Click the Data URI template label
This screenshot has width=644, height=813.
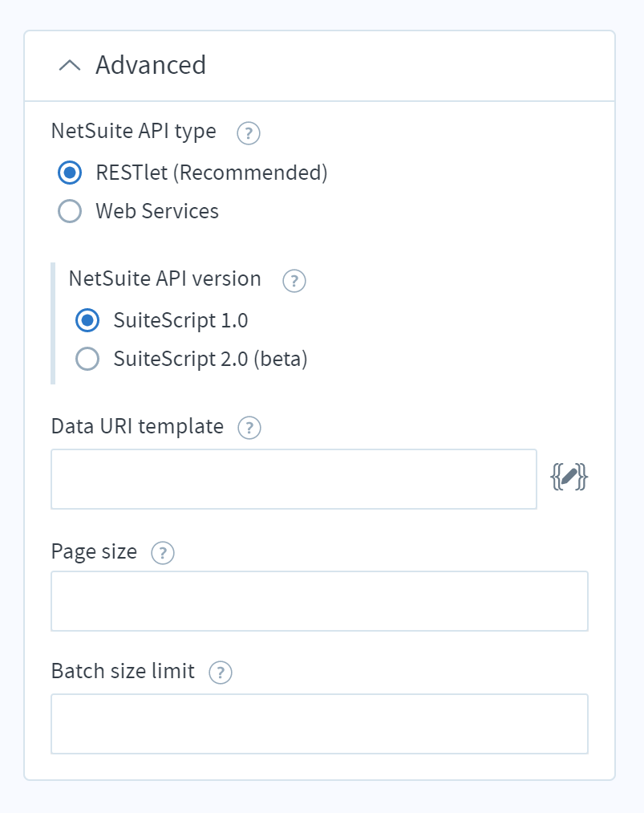tap(137, 427)
